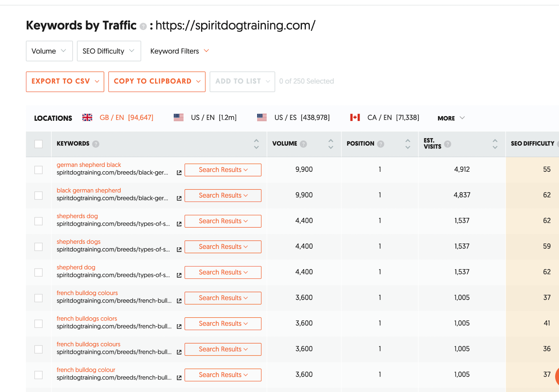Viewport: 559px width, 392px height.
Task: Open the shepherds dog keyword link
Action: [x=77, y=216]
